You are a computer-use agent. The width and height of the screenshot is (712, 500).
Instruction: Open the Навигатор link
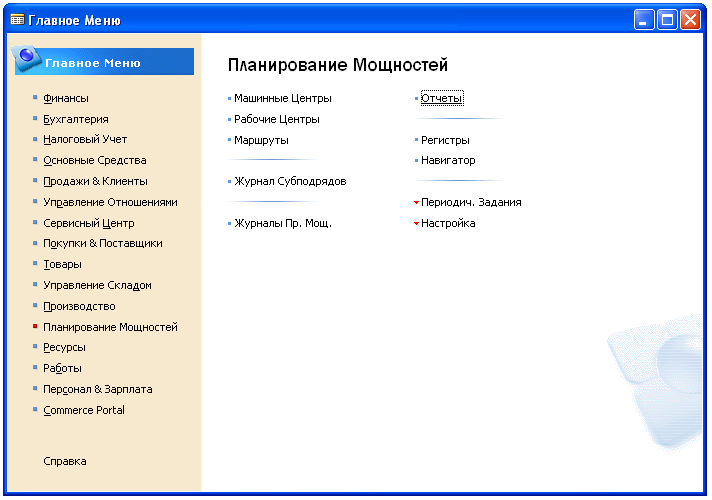click(x=448, y=160)
